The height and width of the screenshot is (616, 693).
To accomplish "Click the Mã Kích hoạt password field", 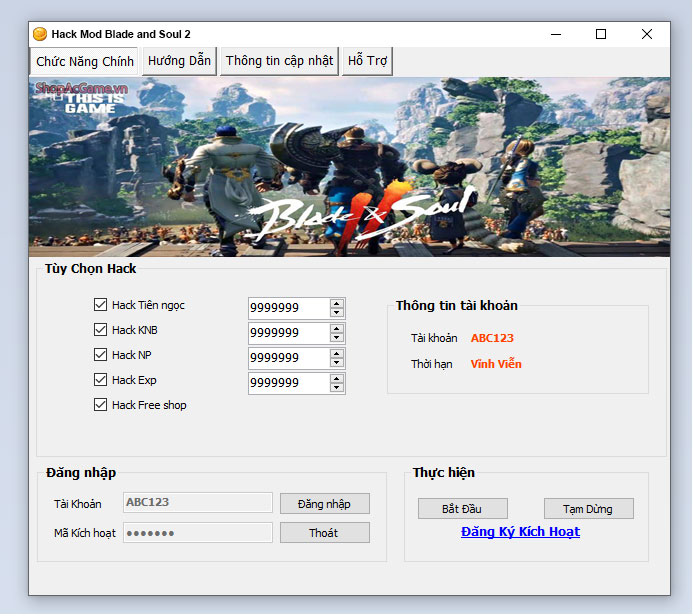I will (198, 533).
